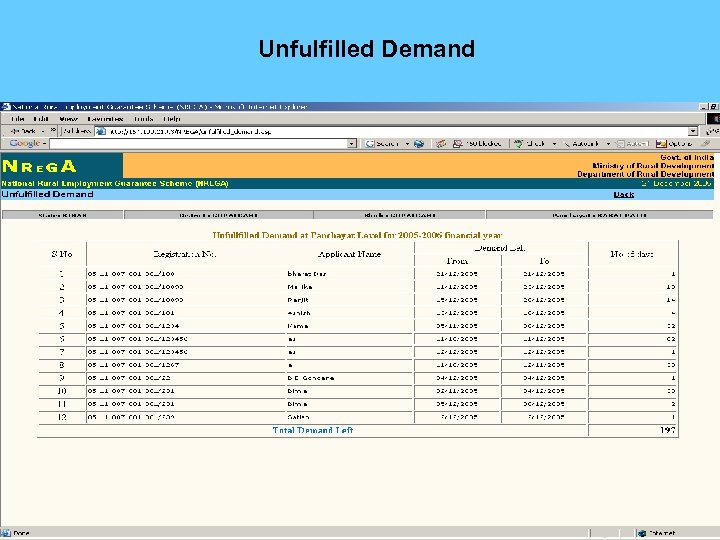Click the Google Search button
Screen dimensions: 720x540
382,144
